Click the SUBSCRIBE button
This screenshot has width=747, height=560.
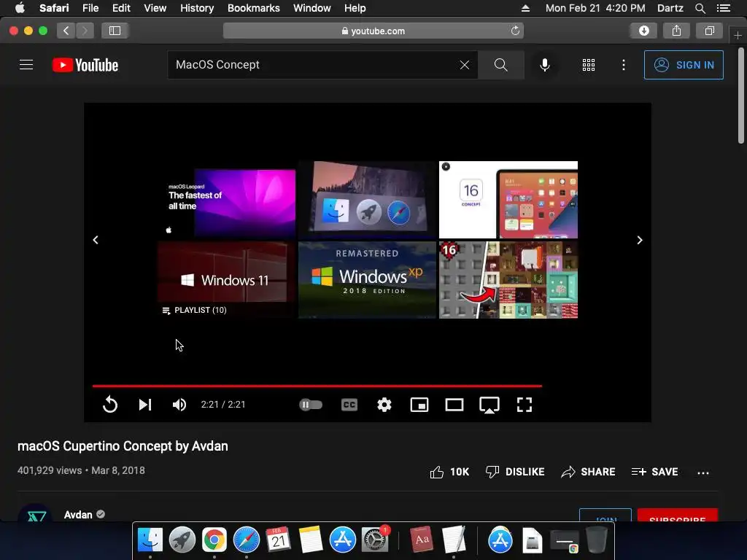678,516
